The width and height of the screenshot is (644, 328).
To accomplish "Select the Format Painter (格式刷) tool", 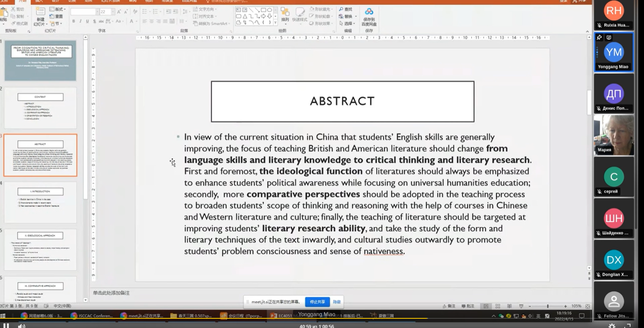I will pyautogui.click(x=13, y=23).
